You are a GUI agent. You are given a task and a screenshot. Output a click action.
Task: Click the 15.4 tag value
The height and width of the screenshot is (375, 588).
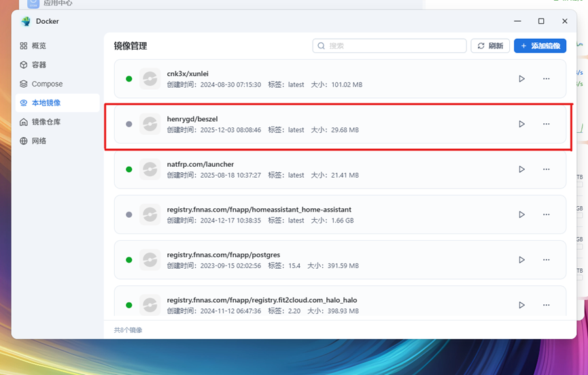[x=294, y=265]
